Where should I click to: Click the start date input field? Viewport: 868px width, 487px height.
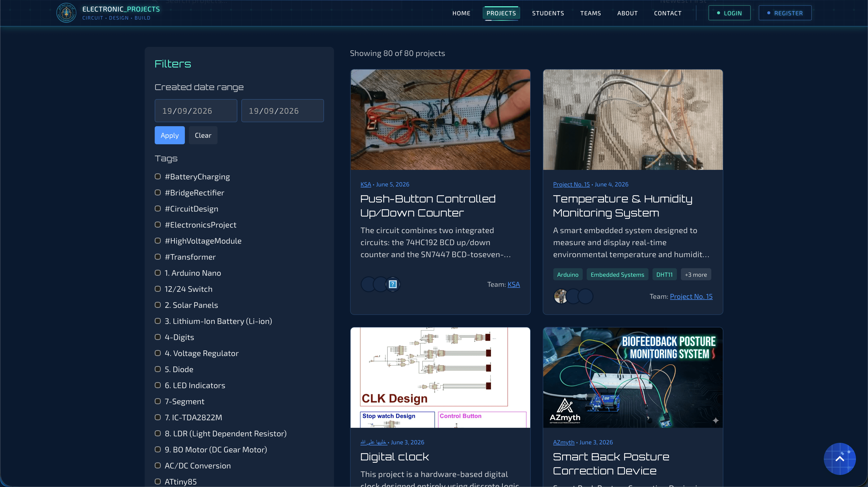(x=196, y=111)
